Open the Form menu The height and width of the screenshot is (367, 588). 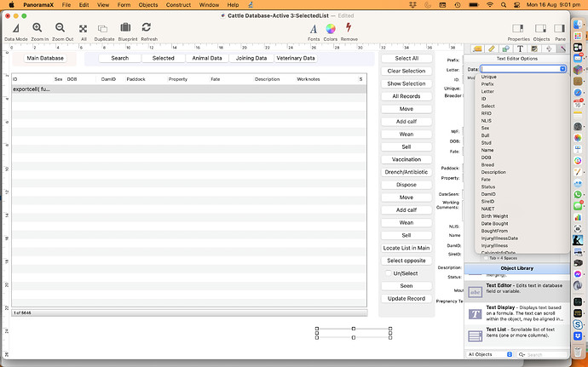[124, 5]
